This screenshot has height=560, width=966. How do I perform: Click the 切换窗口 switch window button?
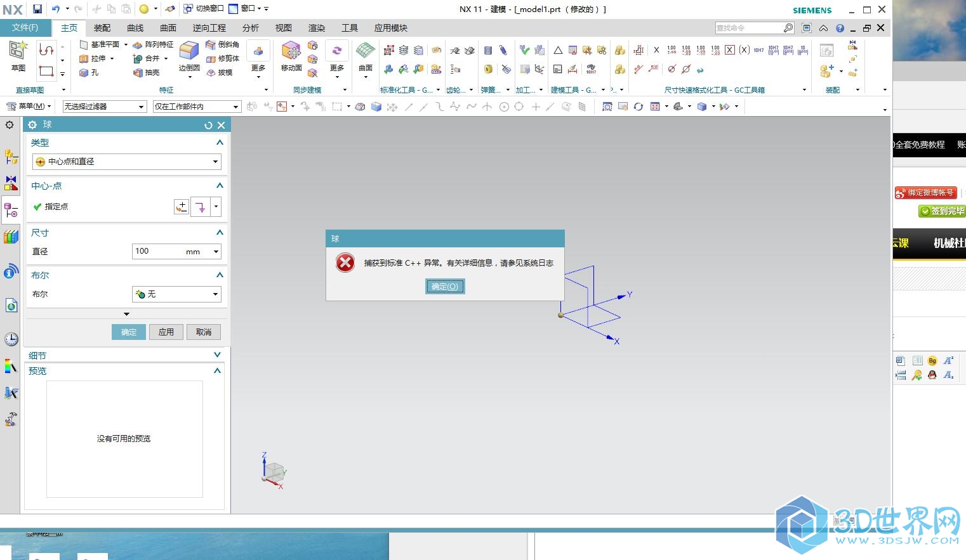click(x=204, y=9)
